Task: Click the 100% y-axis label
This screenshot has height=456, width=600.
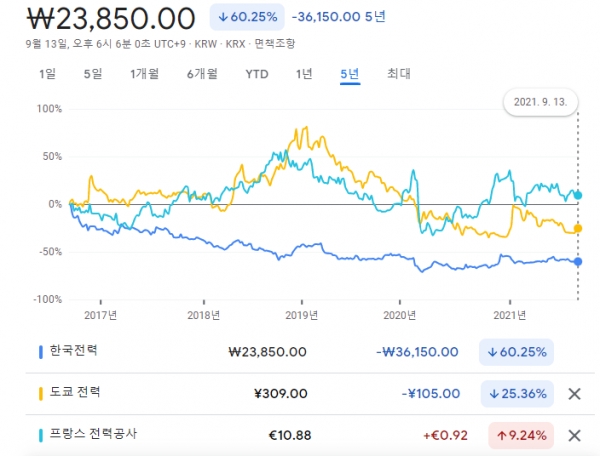Action: [49, 109]
